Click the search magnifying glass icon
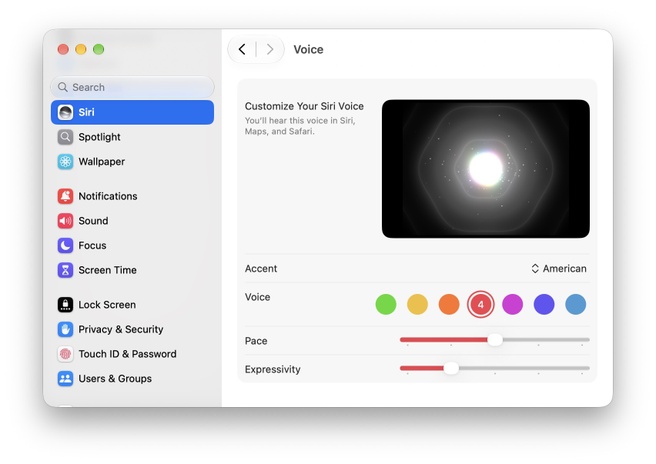This screenshot has height=464, width=656. (63, 87)
